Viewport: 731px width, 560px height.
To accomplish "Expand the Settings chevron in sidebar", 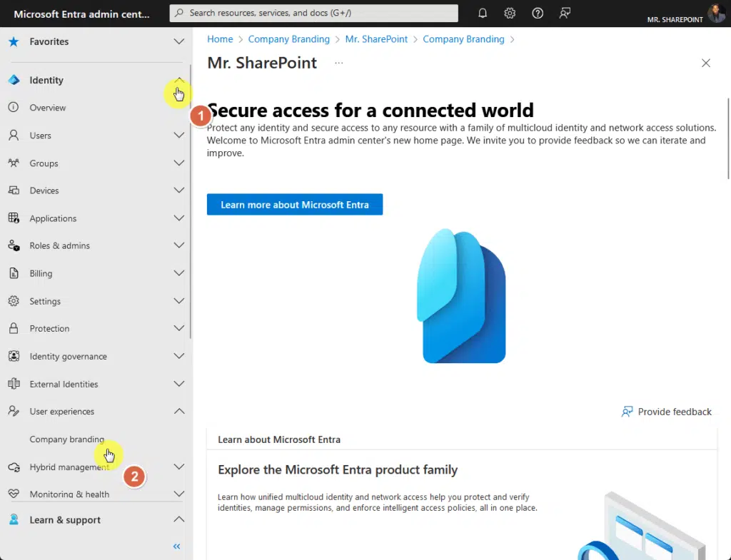I will (x=179, y=301).
